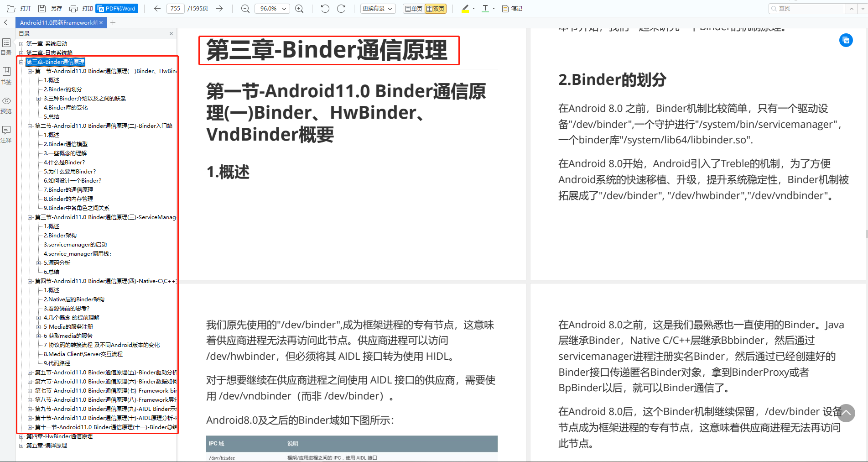Click the search-next down chevron
Image resolution: width=868 pixels, height=462 pixels.
862,8
